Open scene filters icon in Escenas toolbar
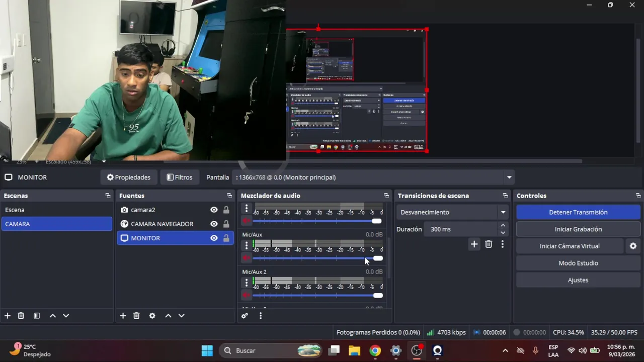The width and height of the screenshot is (644, 362). [x=37, y=316]
